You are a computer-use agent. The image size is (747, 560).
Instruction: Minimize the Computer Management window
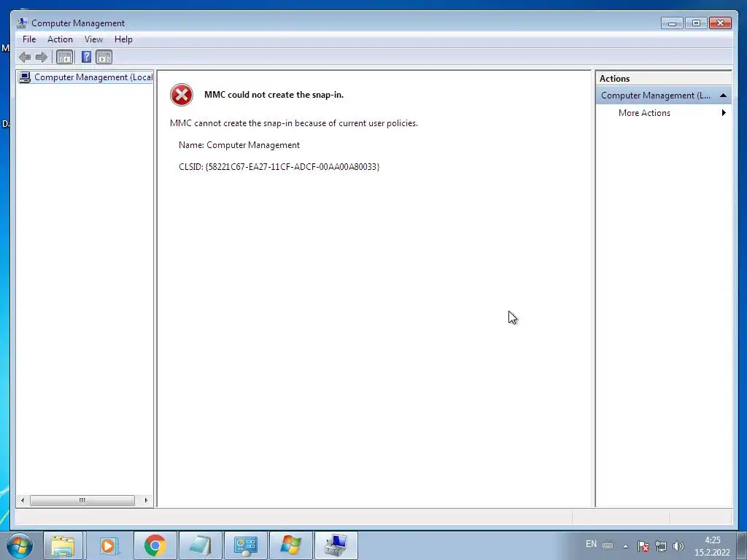[x=672, y=23]
